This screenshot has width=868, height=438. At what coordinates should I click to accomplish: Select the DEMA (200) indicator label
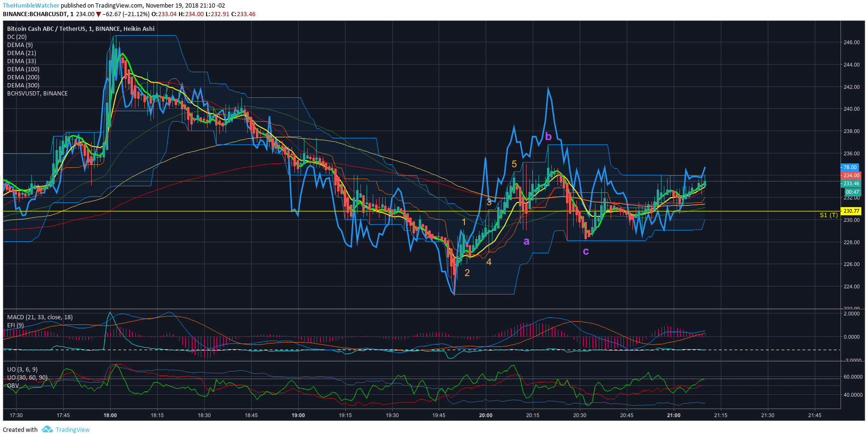[x=23, y=77]
